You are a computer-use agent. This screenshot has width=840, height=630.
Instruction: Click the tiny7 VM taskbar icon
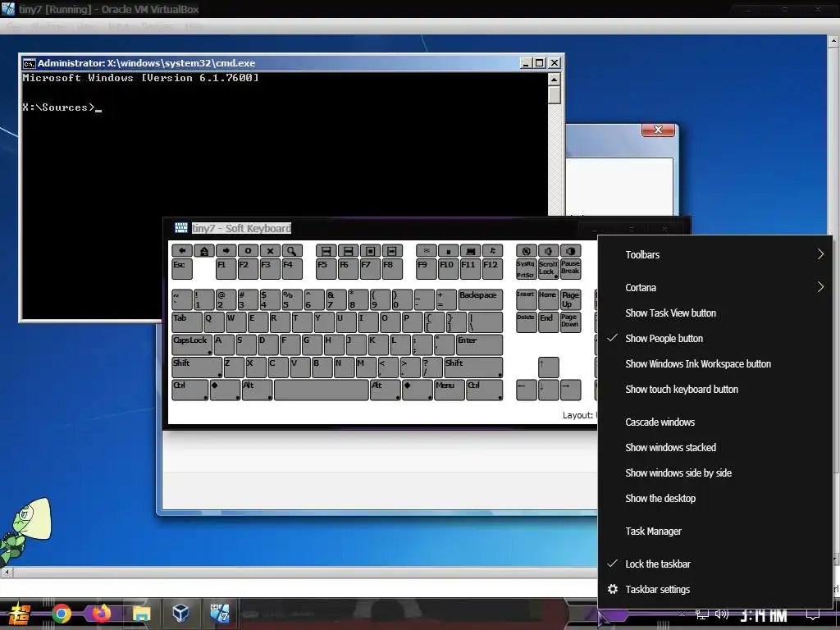(x=220, y=613)
